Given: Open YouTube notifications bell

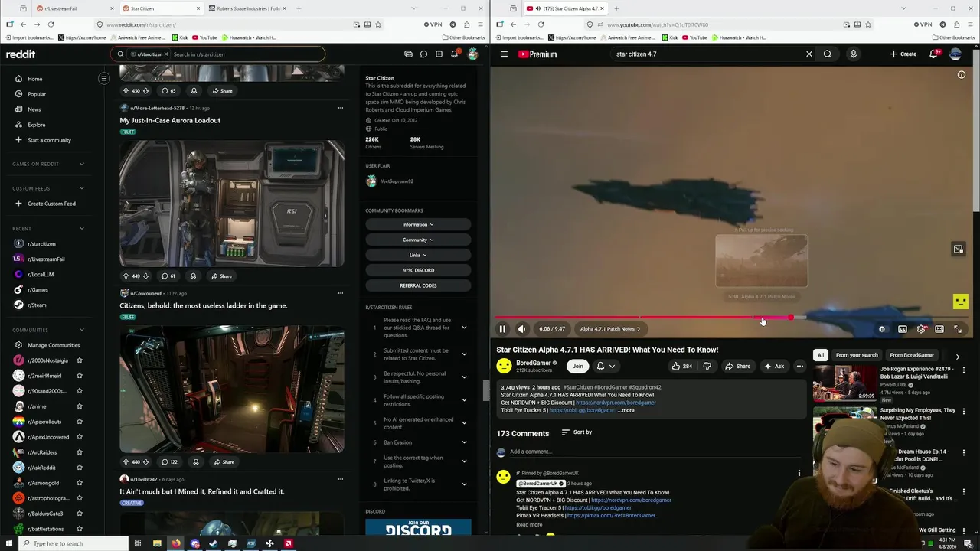Looking at the screenshot, I should (933, 54).
